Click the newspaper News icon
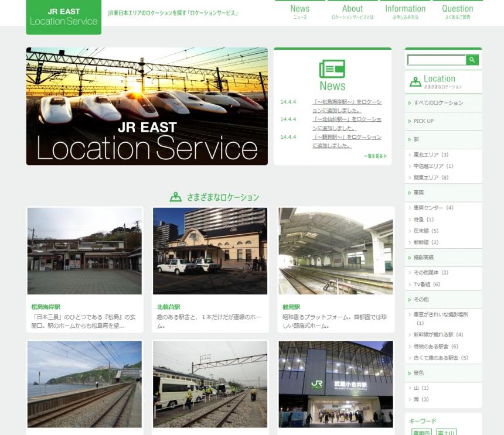504x435 pixels. 332,68
